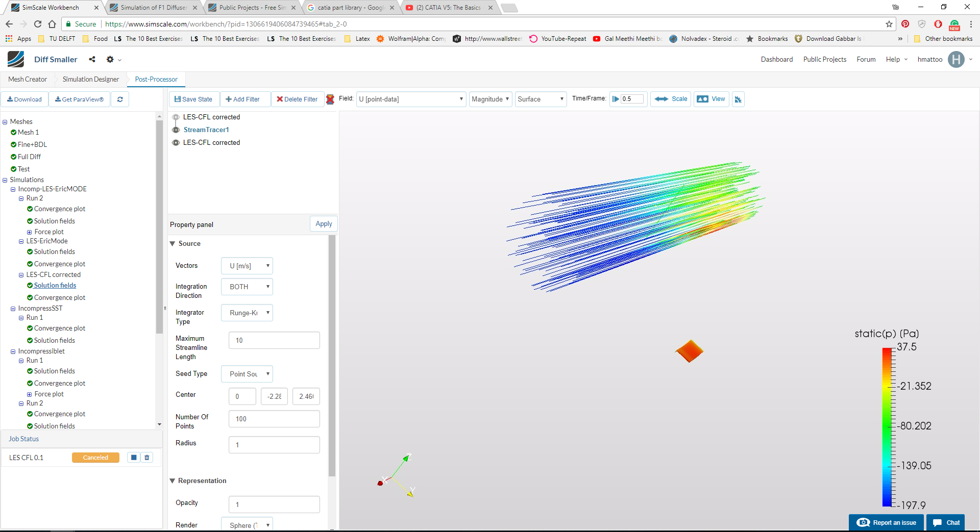The image size is (980, 532).
Task: Switch to the Simulation Designer tab
Action: tap(91, 79)
